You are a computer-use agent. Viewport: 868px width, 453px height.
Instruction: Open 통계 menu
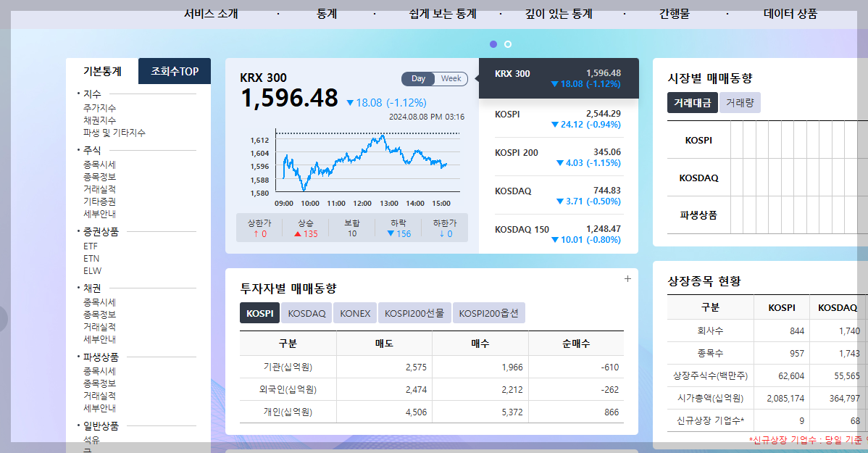[327, 14]
